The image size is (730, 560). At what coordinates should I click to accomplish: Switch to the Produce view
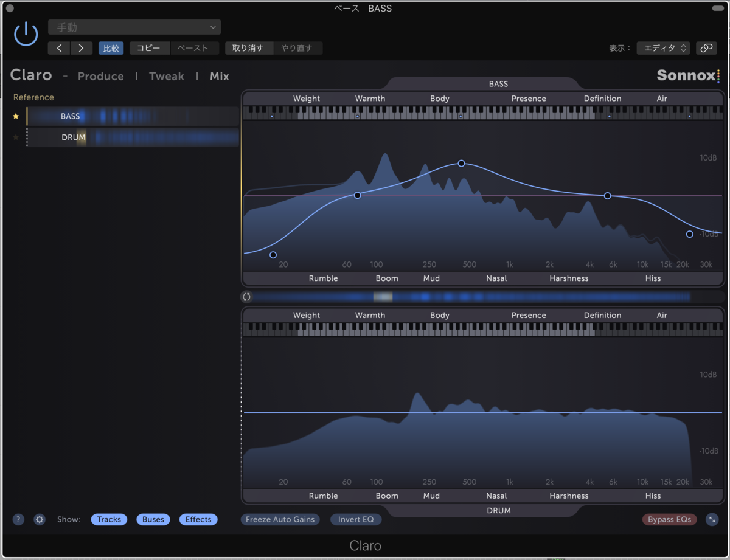click(x=101, y=76)
